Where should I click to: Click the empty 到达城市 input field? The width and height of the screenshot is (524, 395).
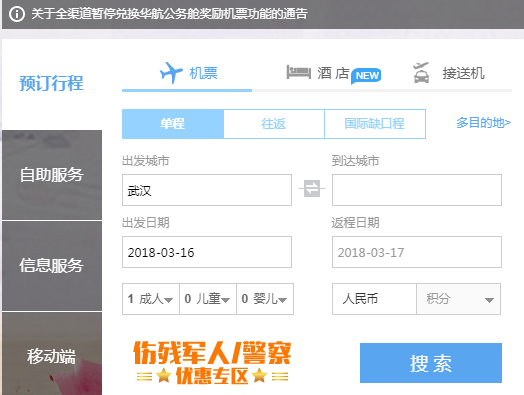tap(417, 190)
